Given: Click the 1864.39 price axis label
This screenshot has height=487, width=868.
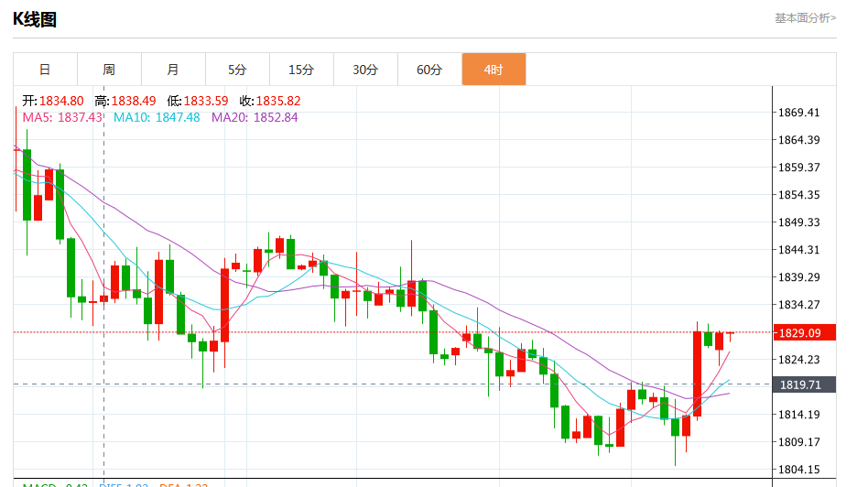Looking at the screenshot, I should (798, 140).
